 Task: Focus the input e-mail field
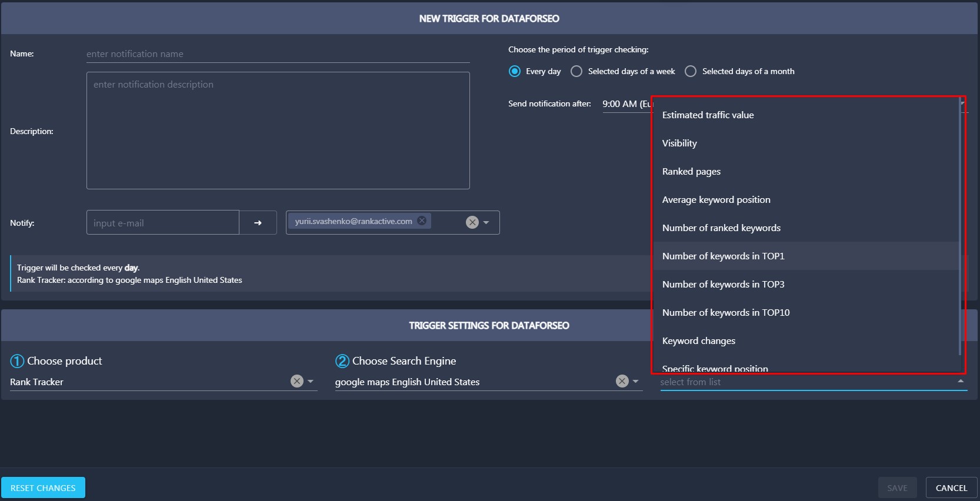point(163,223)
